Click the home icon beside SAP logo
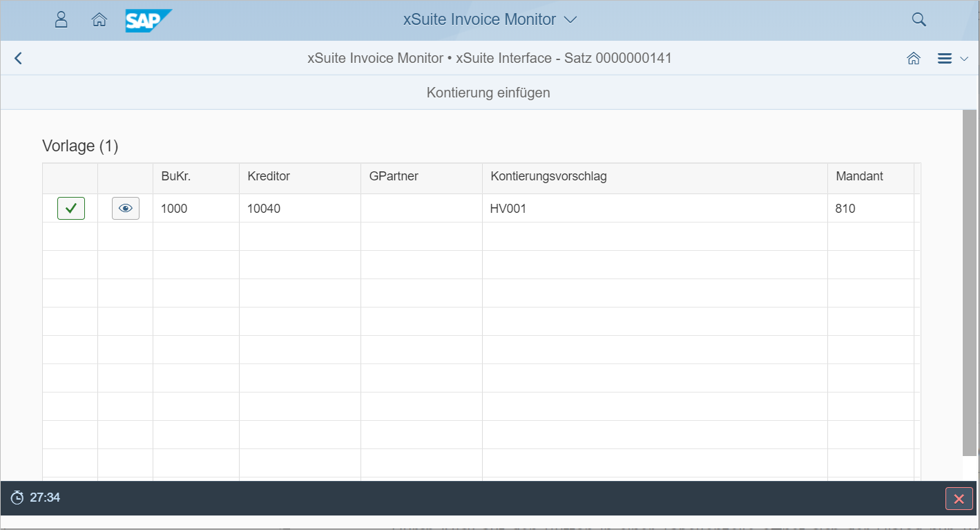The width and height of the screenshot is (980, 530). point(99,20)
